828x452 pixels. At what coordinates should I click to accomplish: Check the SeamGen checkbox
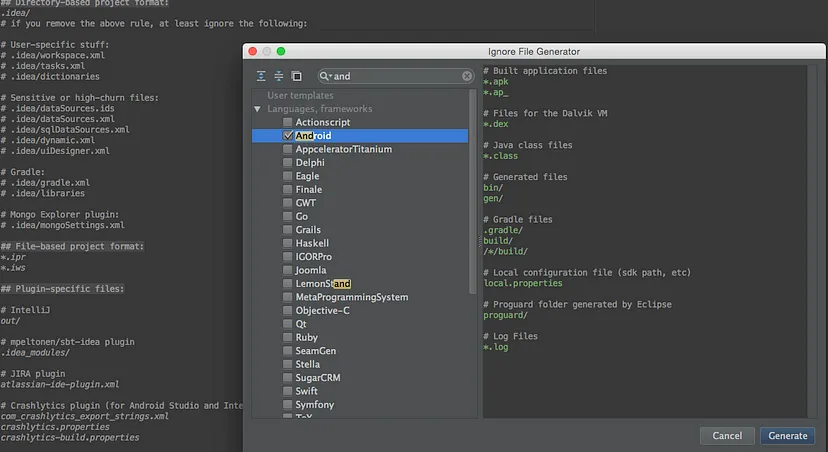click(x=287, y=351)
